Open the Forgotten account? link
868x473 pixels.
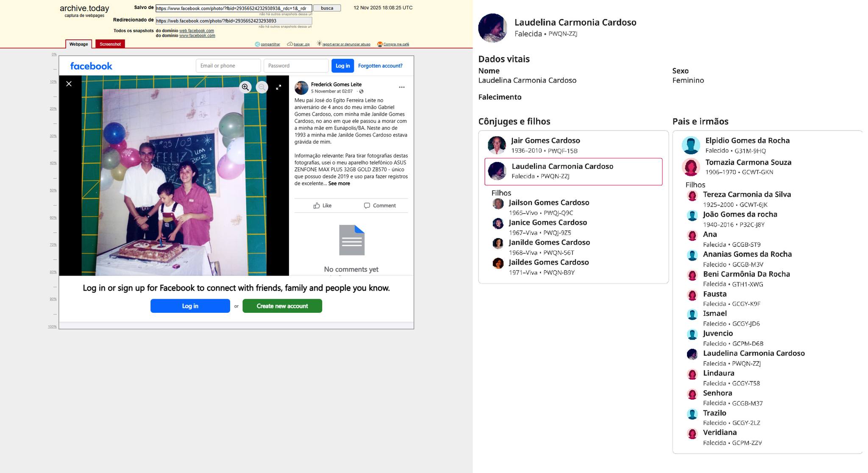[x=380, y=66]
